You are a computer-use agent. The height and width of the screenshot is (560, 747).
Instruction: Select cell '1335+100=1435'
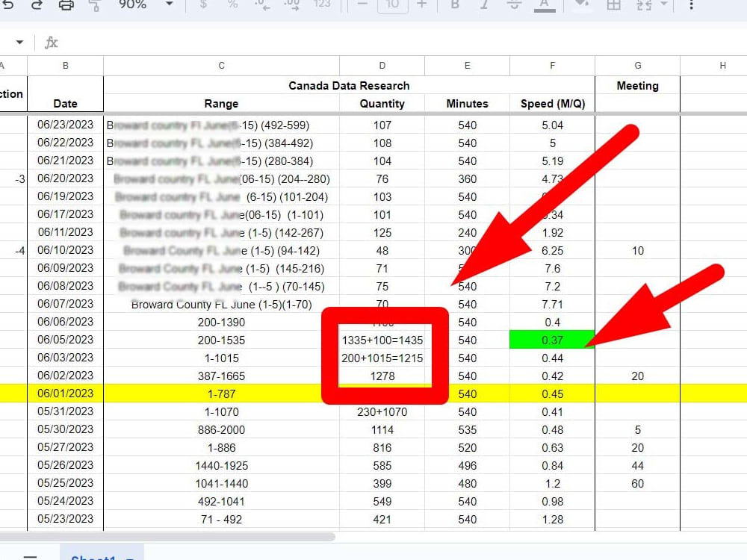[382, 340]
